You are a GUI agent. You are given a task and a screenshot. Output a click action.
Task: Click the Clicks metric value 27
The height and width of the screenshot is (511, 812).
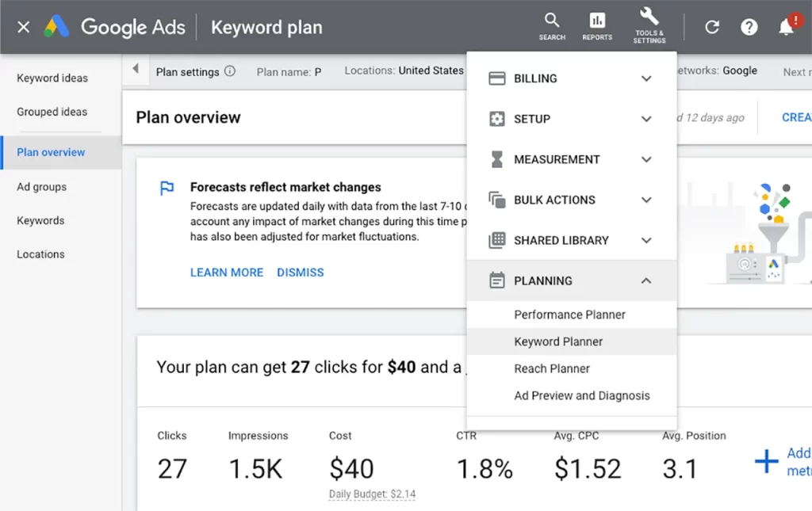(x=172, y=469)
